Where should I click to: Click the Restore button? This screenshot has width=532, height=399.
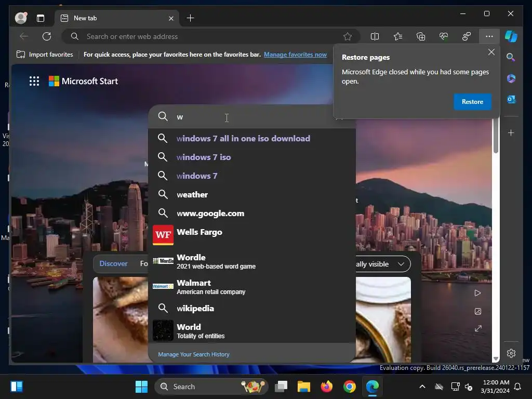coord(472,102)
